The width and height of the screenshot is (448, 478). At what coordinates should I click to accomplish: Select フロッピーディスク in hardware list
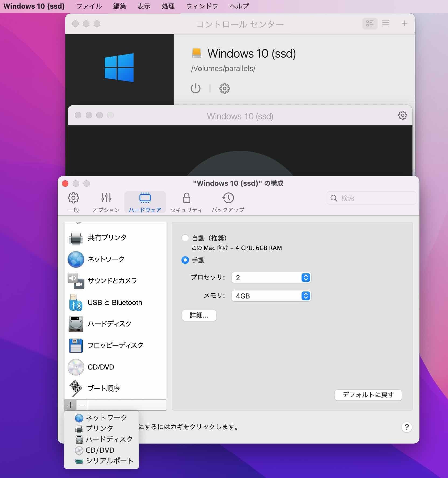115,345
